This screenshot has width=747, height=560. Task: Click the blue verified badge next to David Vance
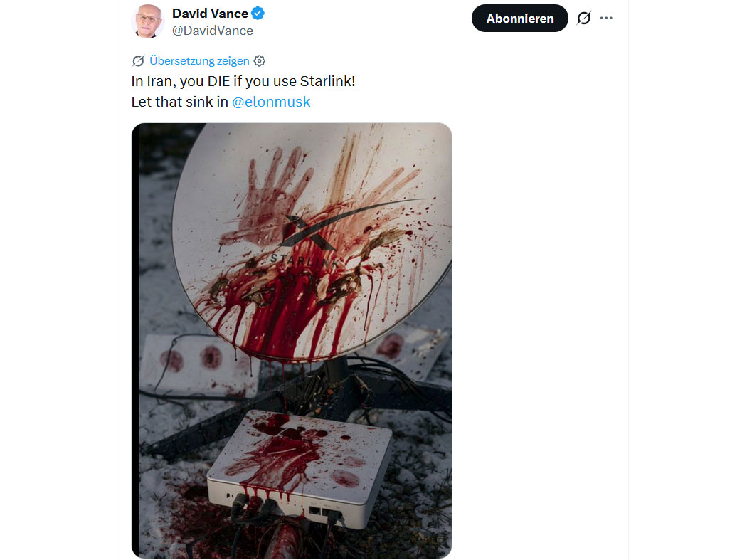tap(258, 14)
